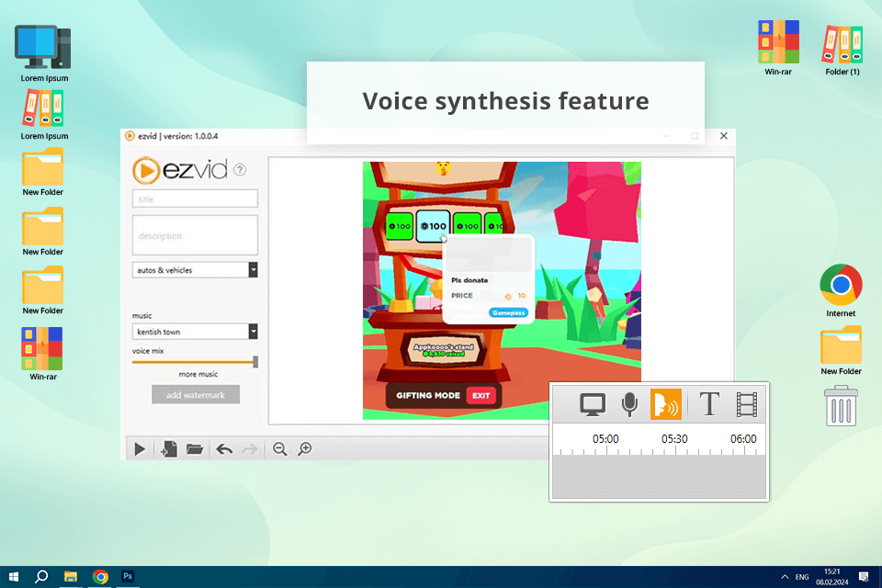This screenshot has width=882, height=588.
Task: Select the film strip add-pictures icon
Action: [x=746, y=404]
